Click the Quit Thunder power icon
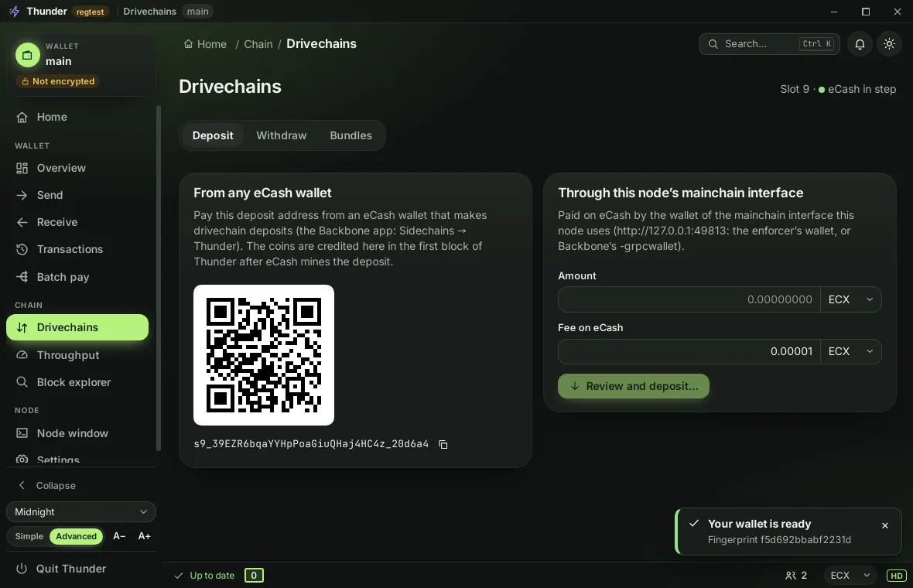Image resolution: width=913 pixels, height=588 pixels. tap(22, 569)
